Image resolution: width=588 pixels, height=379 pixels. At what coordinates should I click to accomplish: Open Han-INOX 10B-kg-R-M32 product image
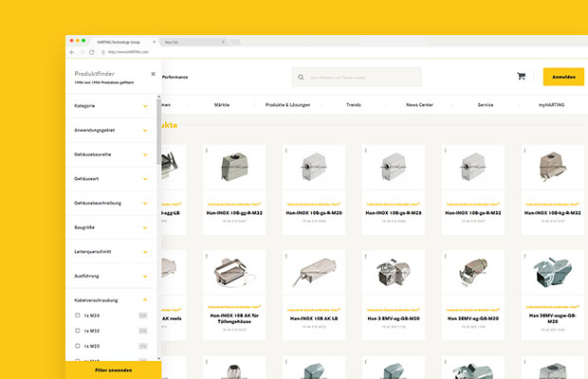coord(552,167)
